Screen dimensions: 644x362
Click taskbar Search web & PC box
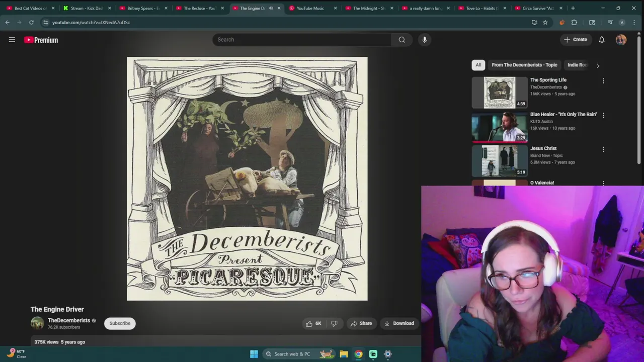pos(299,354)
